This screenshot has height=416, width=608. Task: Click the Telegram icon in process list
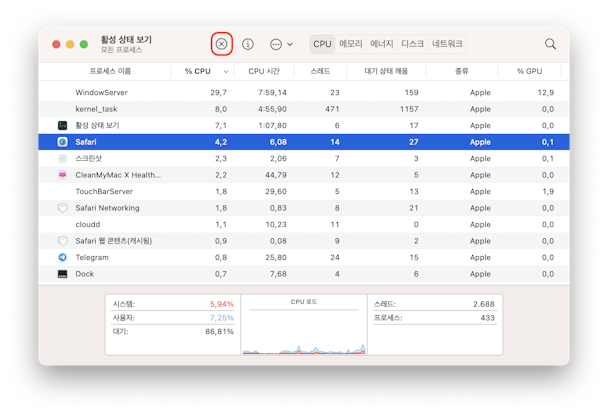[x=62, y=257]
